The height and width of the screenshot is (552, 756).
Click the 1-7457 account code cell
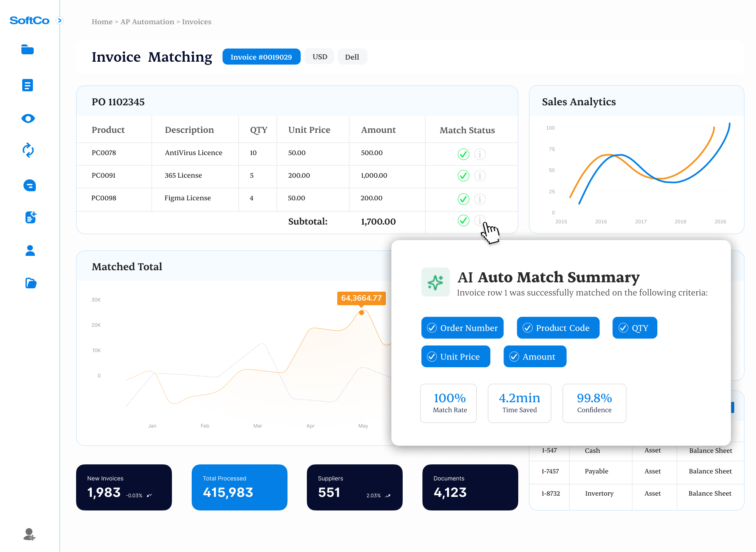pos(550,471)
